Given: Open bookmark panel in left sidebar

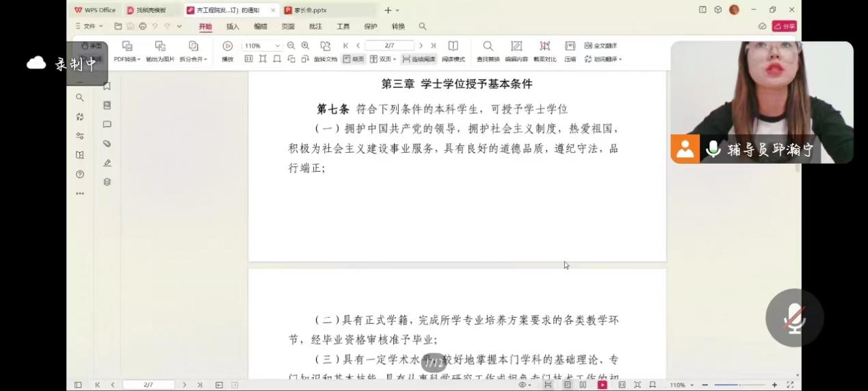Looking at the screenshot, I should [107, 86].
